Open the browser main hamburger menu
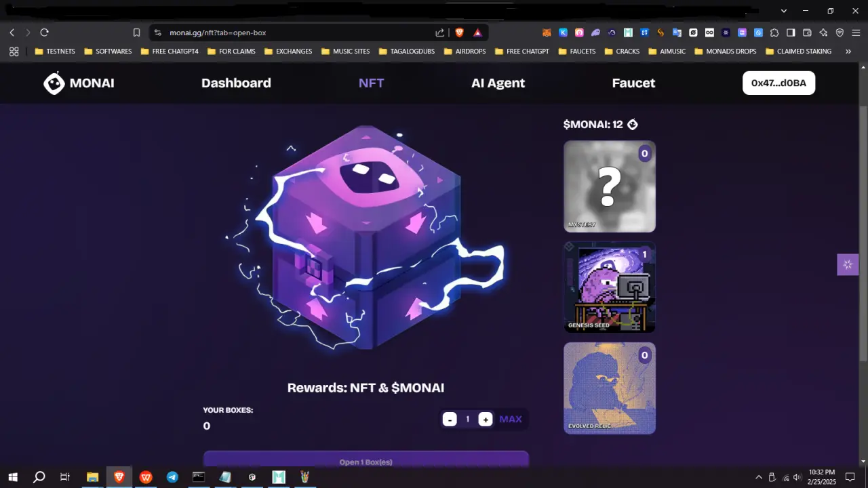This screenshot has width=868, height=488. (x=856, y=33)
